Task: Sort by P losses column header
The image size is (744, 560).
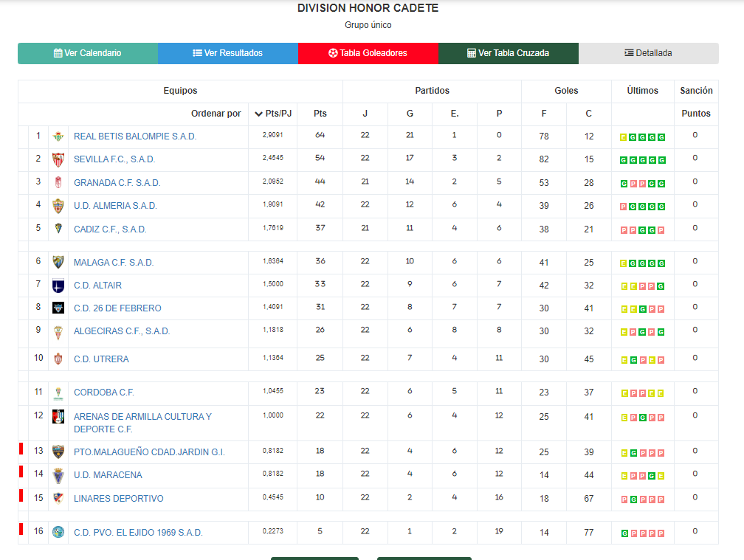Action: [499, 114]
